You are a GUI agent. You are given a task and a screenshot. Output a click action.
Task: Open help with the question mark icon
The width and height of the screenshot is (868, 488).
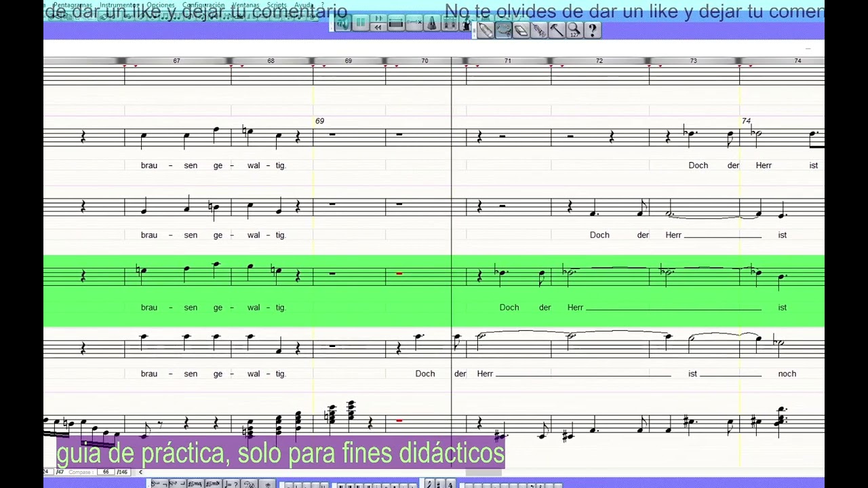pos(592,30)
